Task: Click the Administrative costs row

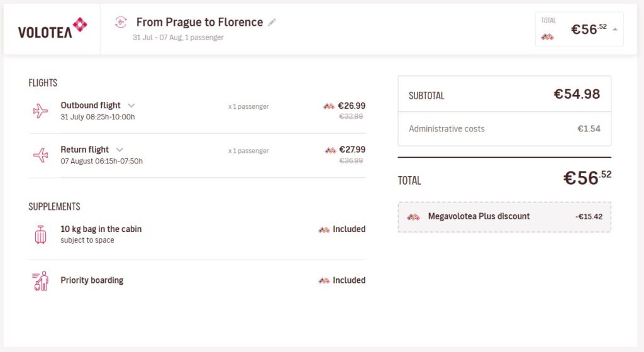Action: 504,129
